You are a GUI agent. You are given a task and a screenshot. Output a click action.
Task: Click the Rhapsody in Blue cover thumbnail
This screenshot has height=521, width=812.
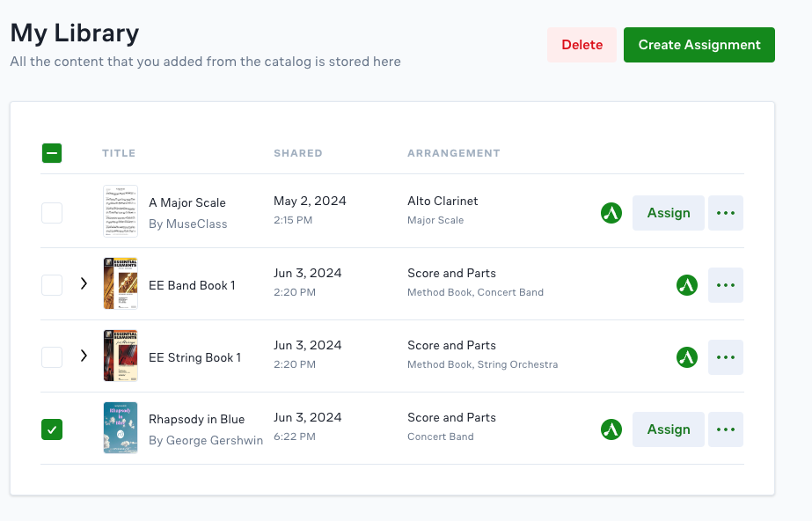coord(120,429)
